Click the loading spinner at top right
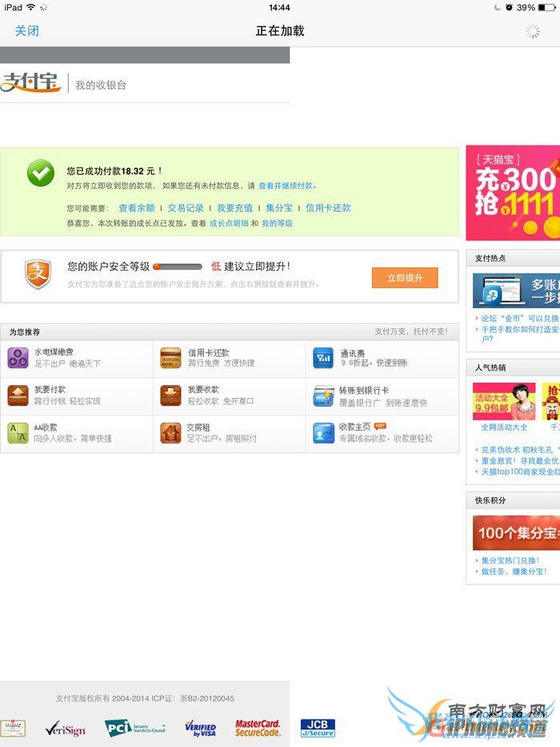The height and width of the screenshot is (747, 560). [533, 31]
